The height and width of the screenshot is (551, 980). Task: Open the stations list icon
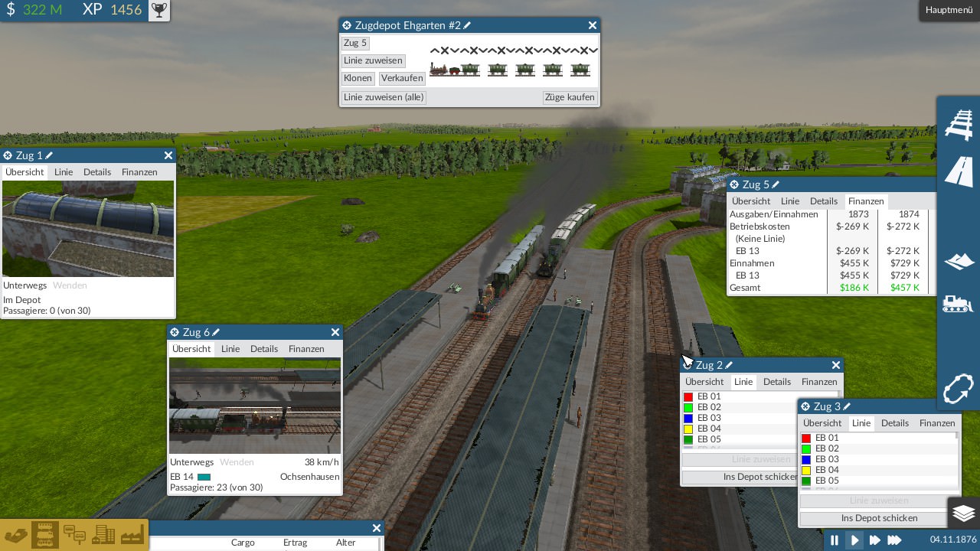click(x=74, y=534)
